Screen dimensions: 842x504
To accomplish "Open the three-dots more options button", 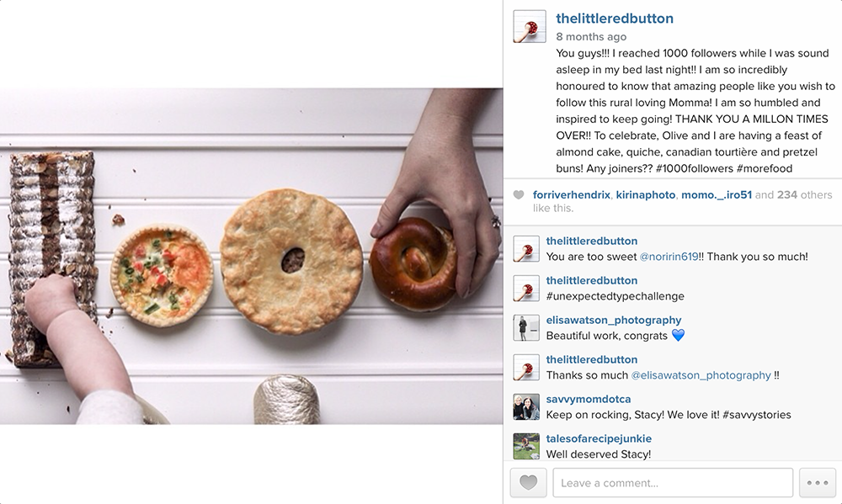I will tap(818, 482).
